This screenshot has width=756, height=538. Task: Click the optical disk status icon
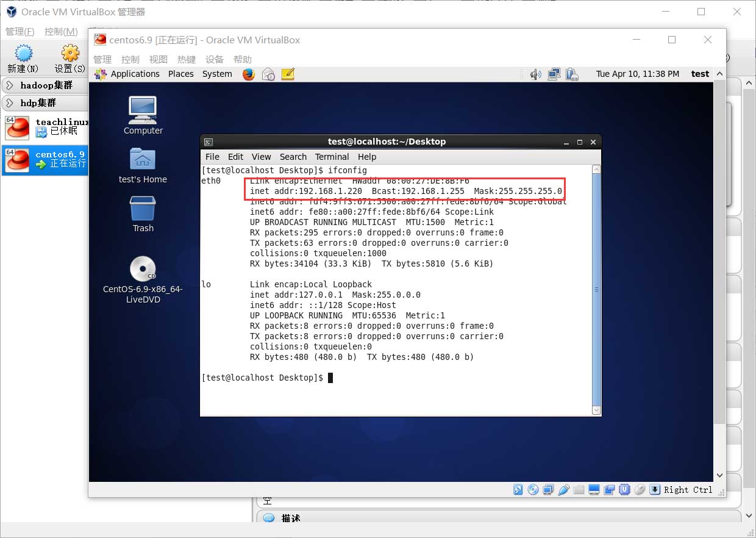point(533,489)
